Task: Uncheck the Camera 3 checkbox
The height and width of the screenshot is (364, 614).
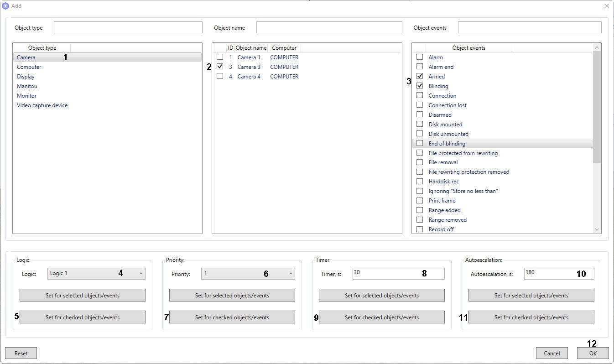Action: coord(220,67)
